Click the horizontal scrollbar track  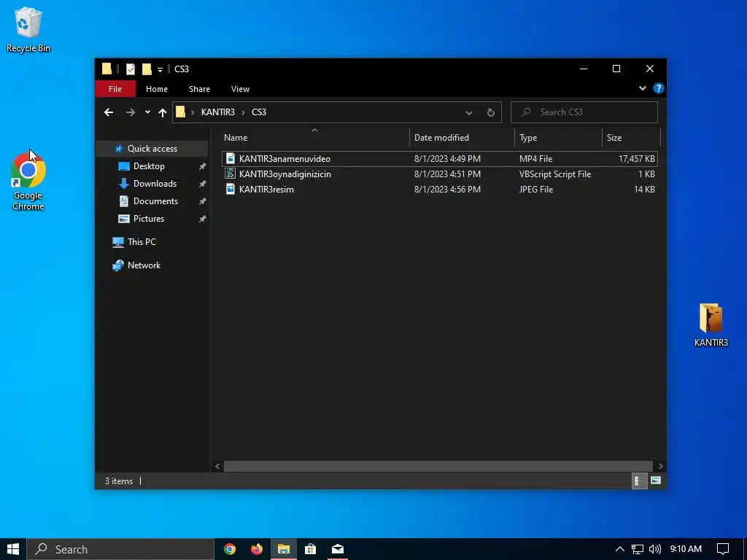tap(438, 466)
